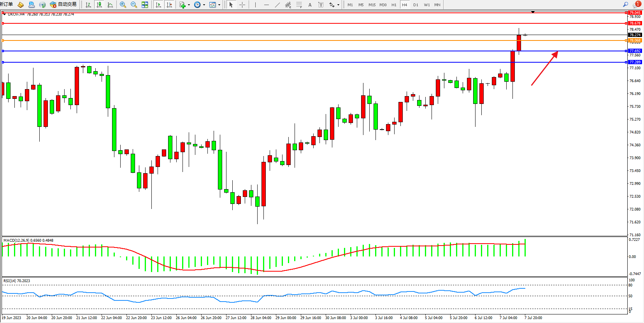This screenshot has height=323, width=644.
Task: Select the Crosshair cursor tool
Action: coord(242,5)
